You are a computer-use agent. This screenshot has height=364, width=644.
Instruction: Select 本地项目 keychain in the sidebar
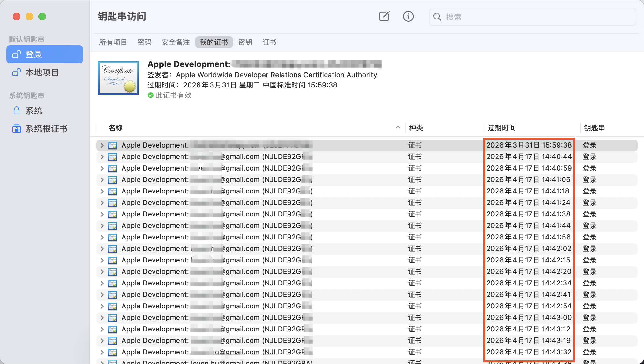[42, 72]
